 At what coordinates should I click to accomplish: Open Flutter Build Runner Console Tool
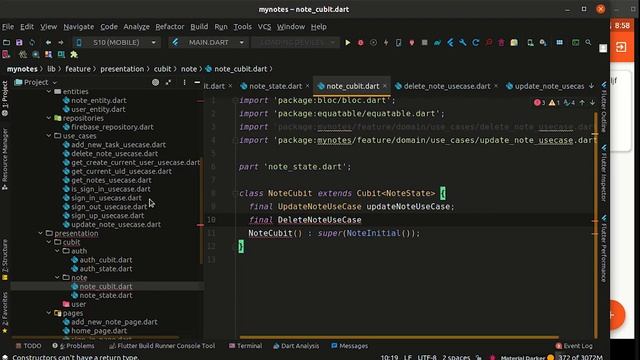[162, 346]
